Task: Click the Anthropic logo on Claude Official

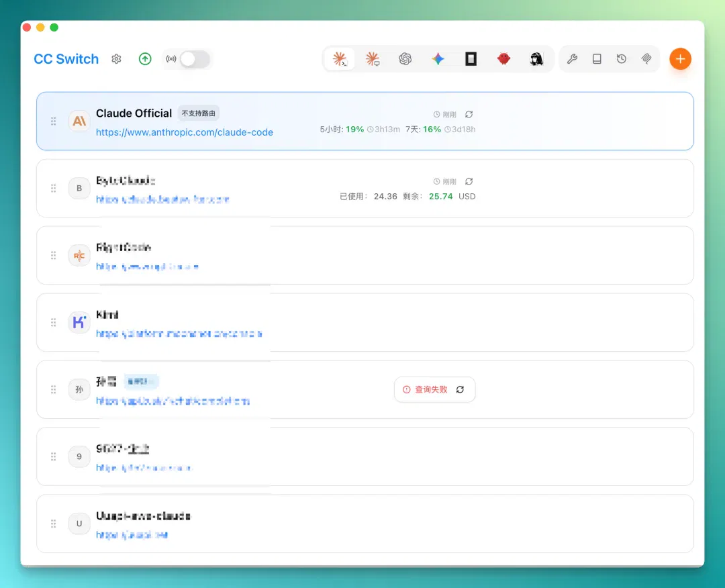Action: 79,121
